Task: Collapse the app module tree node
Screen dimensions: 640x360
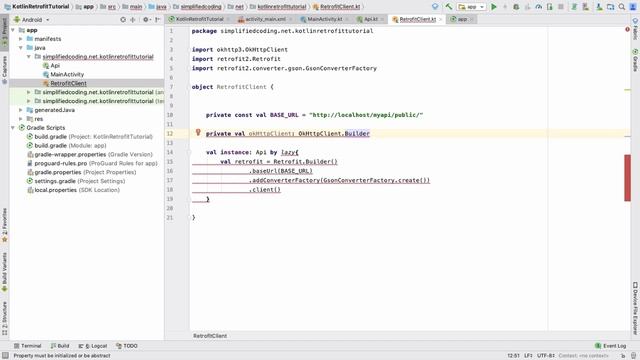Action: click(13, 30)
